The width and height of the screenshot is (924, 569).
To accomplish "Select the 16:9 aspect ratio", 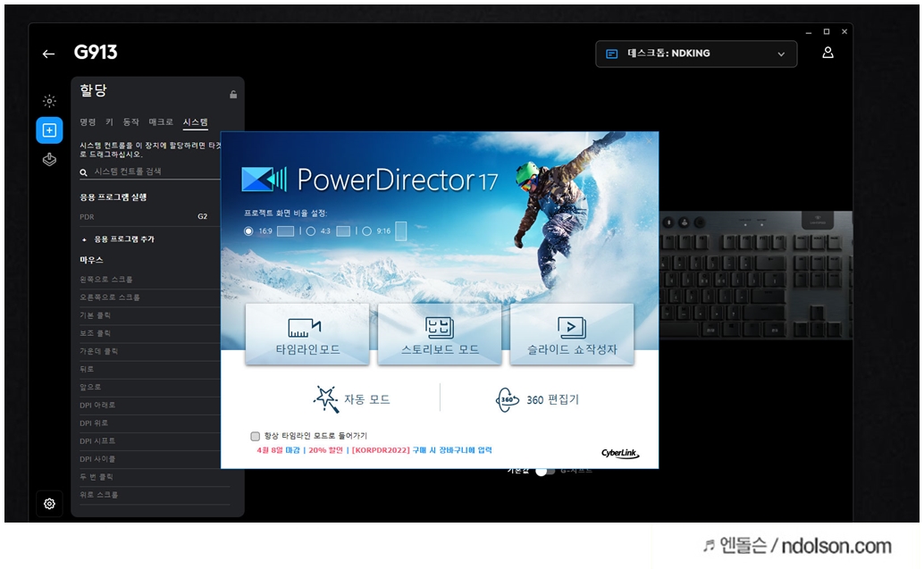I will [248, 230].
